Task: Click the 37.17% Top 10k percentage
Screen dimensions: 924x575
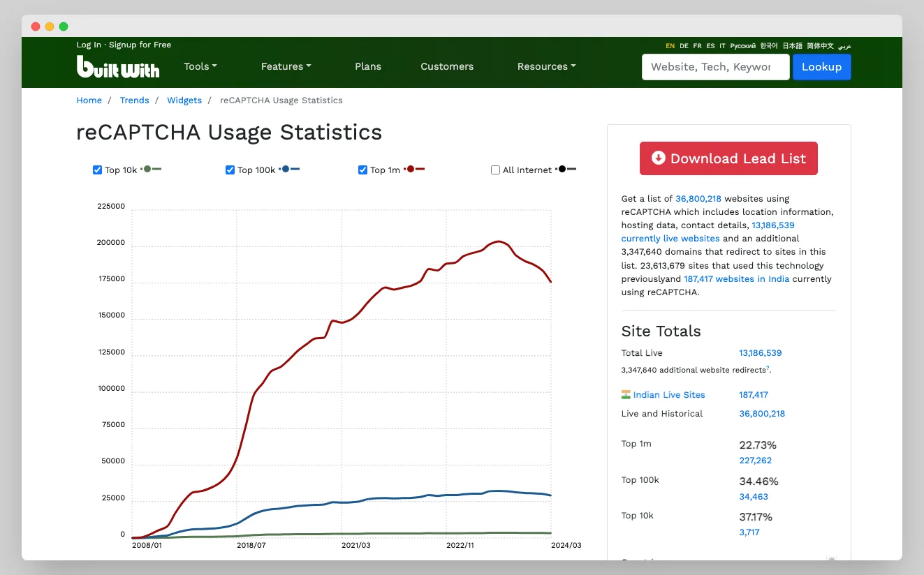Action: [756, 517]
